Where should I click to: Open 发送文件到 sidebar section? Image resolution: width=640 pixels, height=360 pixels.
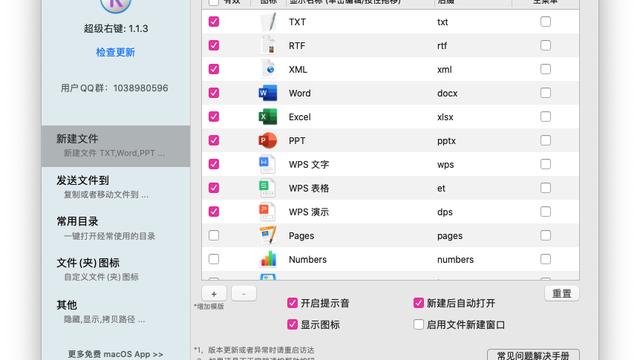point(116,187)
